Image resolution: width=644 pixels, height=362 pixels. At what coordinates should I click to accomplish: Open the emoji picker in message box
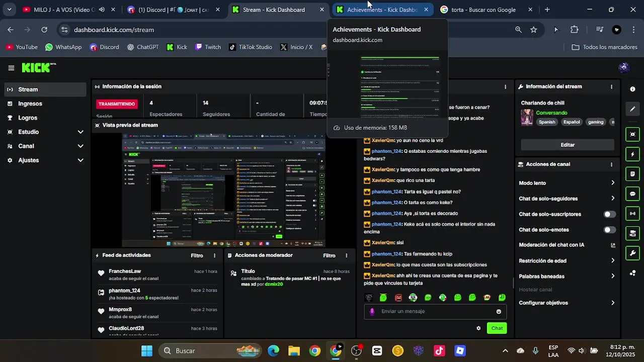coord(499,311)
